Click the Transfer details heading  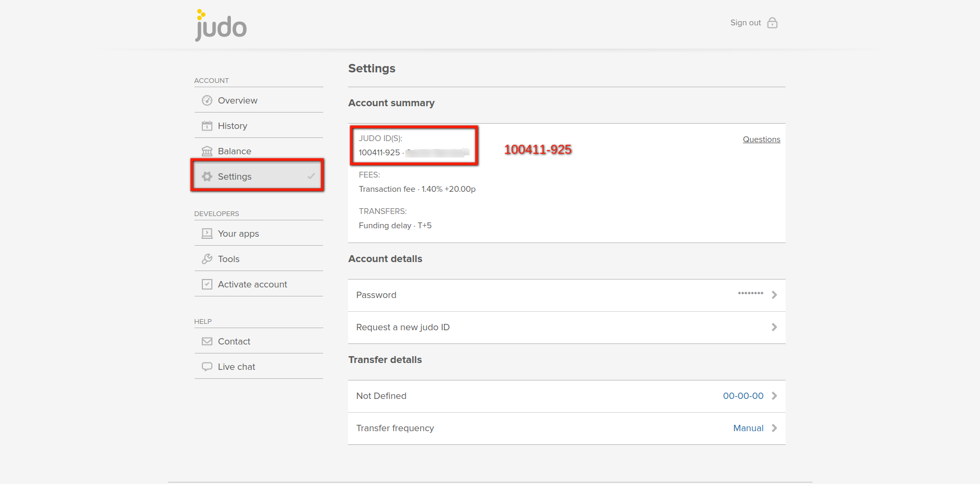[x=385, y=360]
